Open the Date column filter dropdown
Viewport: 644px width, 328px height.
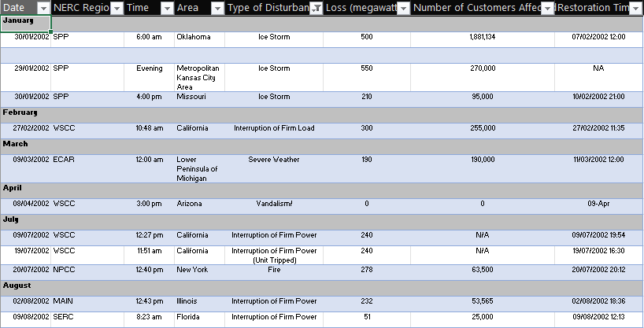[43, 8]
